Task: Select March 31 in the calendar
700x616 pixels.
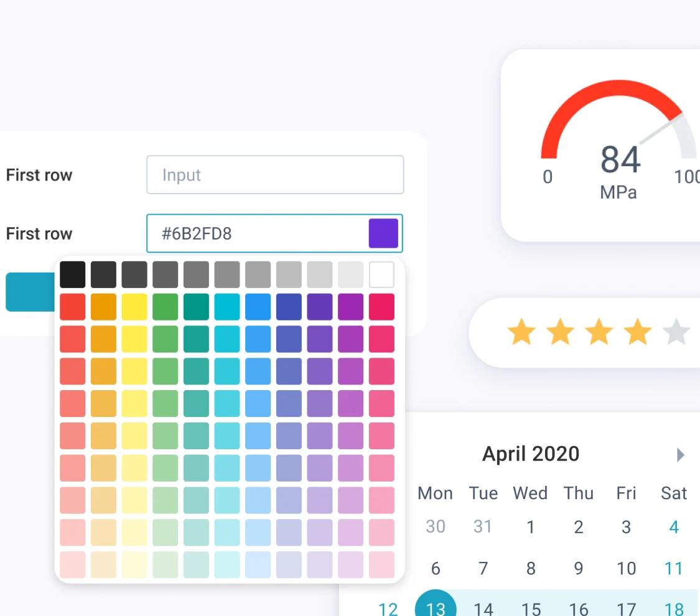Action: [483, 527]
